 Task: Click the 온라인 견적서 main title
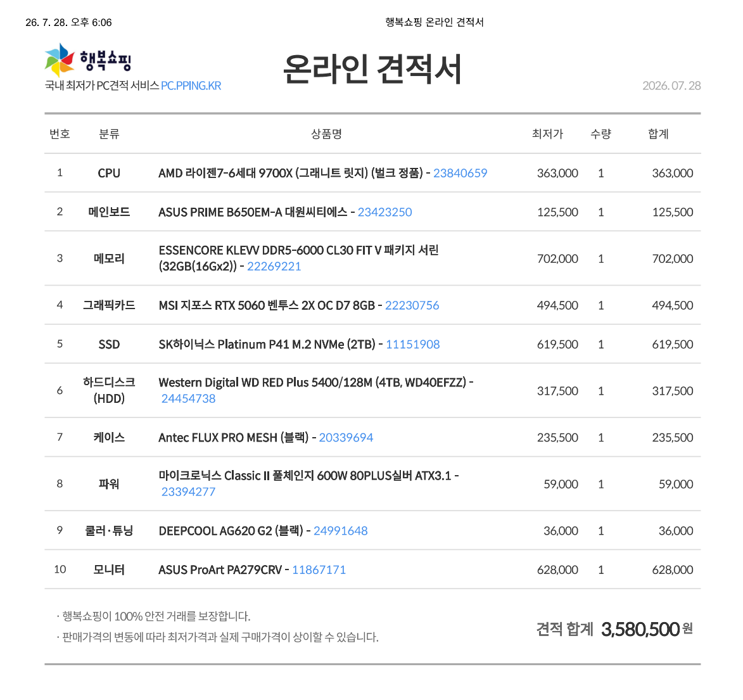pyautogui.click(x=372, y=69)
